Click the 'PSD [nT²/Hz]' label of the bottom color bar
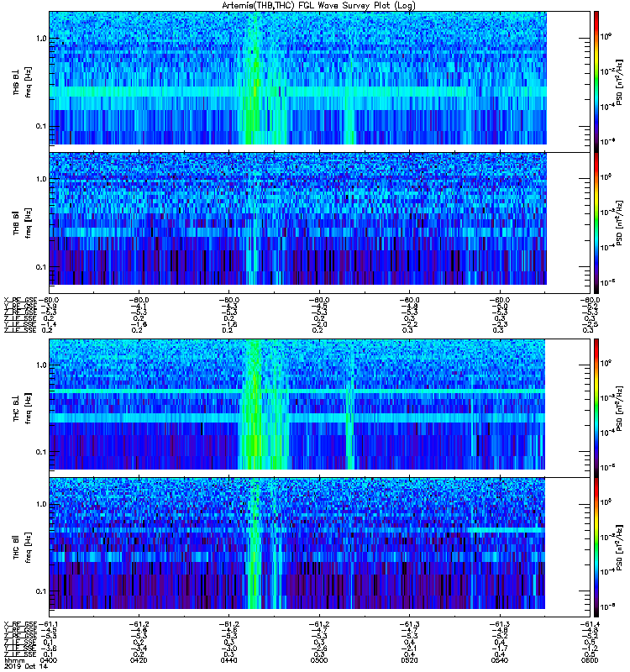The width and height of the screenshot is (630, 672). coord(619,548)
